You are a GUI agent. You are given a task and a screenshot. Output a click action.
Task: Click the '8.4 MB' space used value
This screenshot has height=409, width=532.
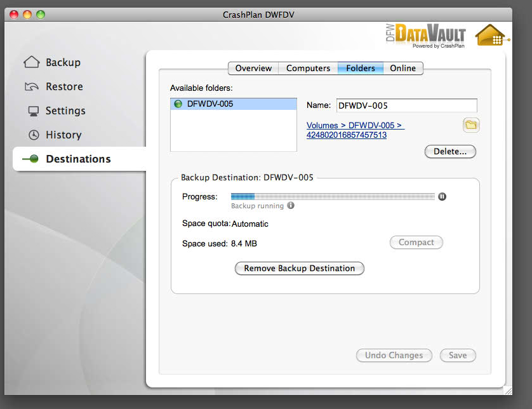pos(244,243)
